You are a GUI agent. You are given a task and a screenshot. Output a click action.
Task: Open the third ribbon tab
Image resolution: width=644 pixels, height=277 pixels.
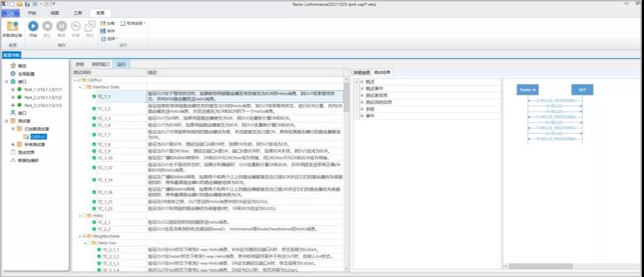pyautogui.click(x=55, y=13)
